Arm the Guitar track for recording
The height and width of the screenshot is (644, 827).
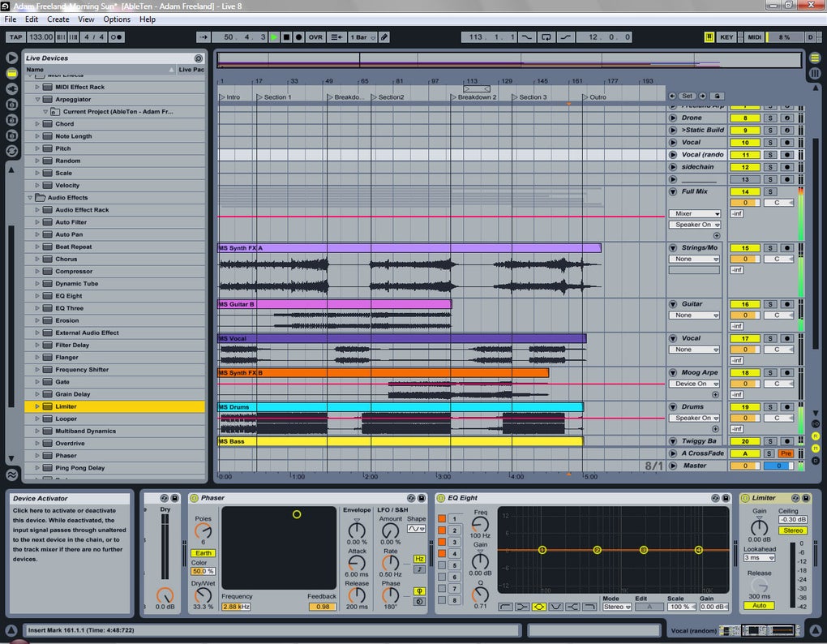tap(786, 304)
